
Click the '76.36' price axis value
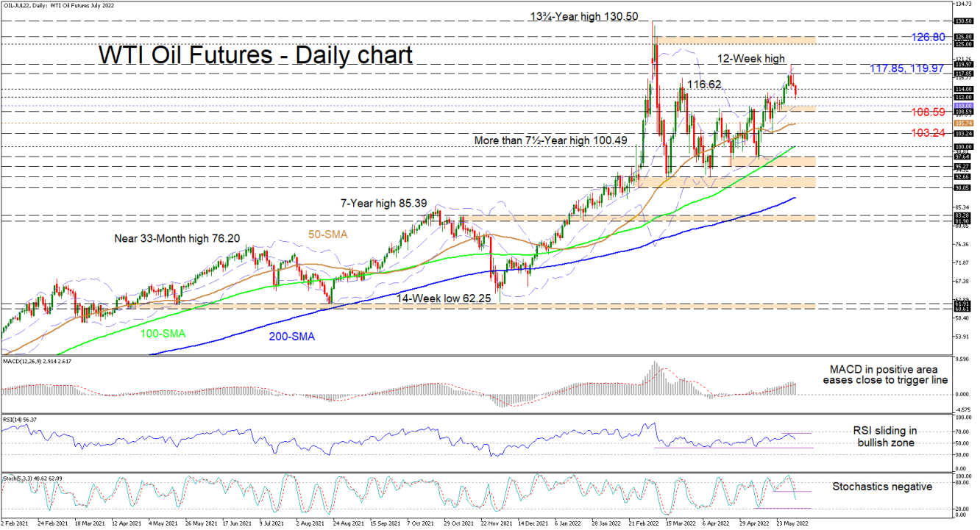point(963,244)
